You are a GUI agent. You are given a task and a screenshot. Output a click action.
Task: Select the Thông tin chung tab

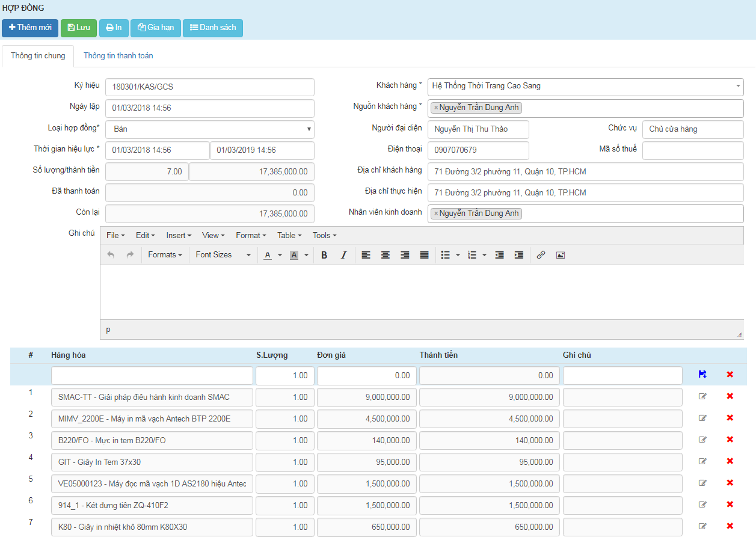[x=38, y=56]
